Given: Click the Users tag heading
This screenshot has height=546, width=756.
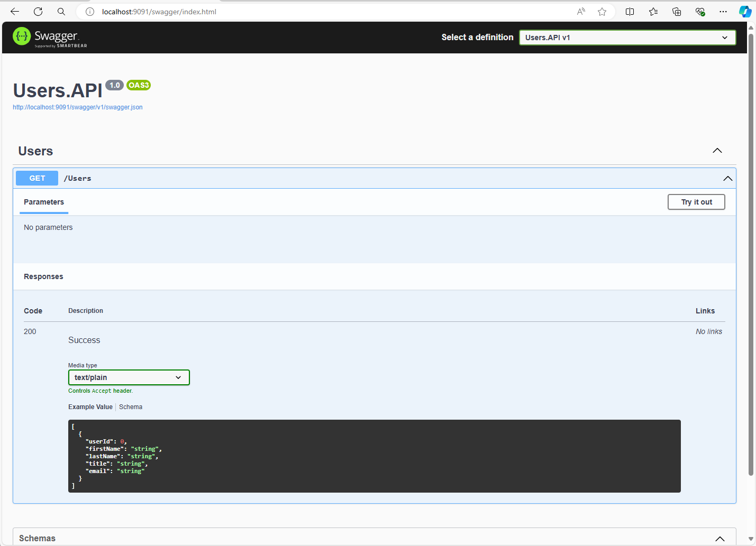Looking at the screenshot, I should pos(35,151).
